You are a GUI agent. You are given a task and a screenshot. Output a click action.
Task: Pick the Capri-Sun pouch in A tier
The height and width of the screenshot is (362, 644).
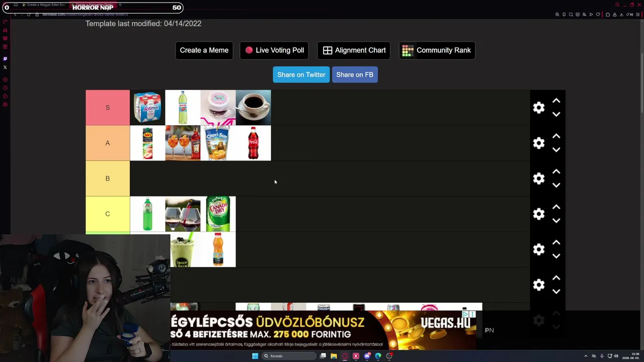click(x=218, y=143)
